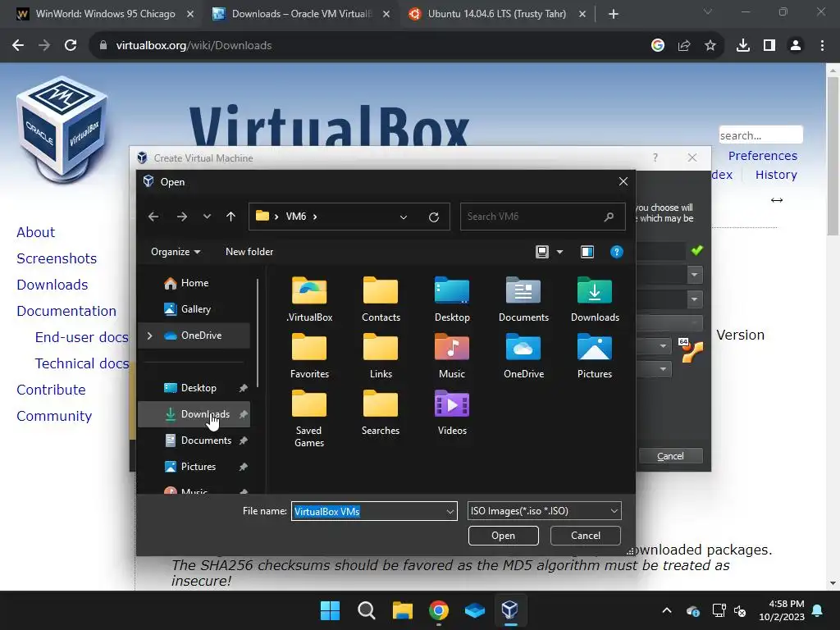Open Windows Start menu
The width and height of the screenshot is (840, 630).
coord(330,610)
